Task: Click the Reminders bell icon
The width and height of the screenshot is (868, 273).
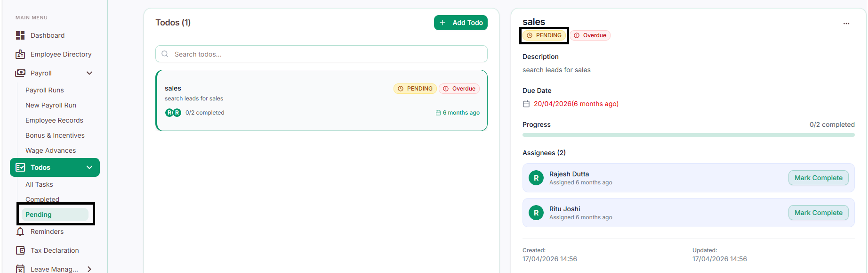Action: tap(20, 232)
